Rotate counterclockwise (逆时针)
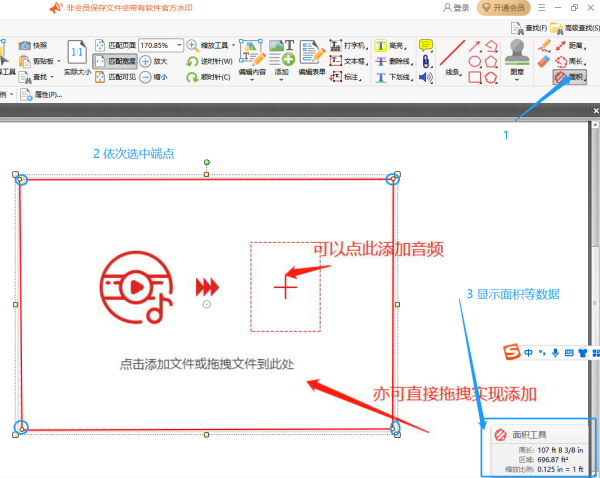Viewport: 600px width, 478px height. tap(209, 61)
